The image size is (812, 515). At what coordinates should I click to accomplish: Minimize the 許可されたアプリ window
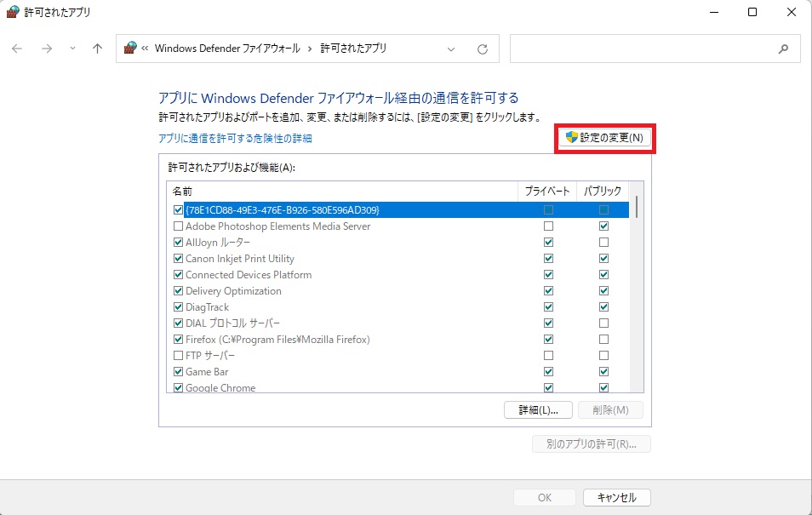(714, 12)
